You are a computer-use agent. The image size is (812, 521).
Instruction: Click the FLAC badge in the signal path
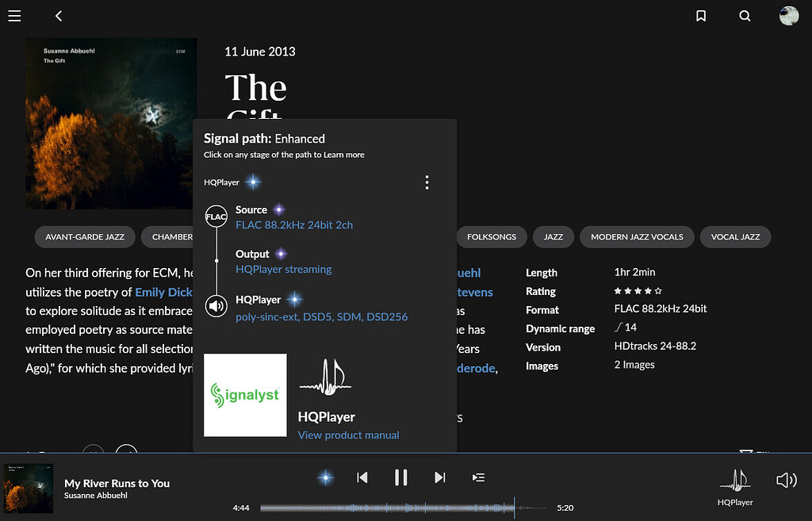216,216
